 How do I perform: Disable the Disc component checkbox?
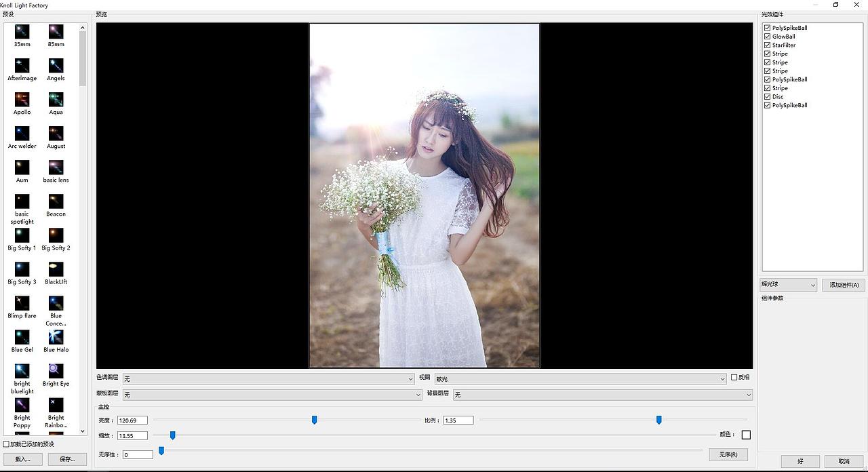(x=767, y=96)
